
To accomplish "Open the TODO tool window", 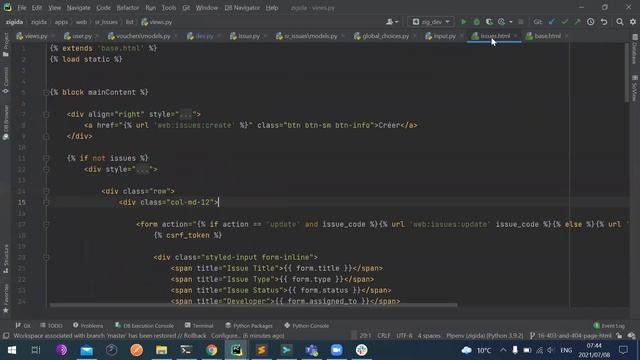I will 51,326.
